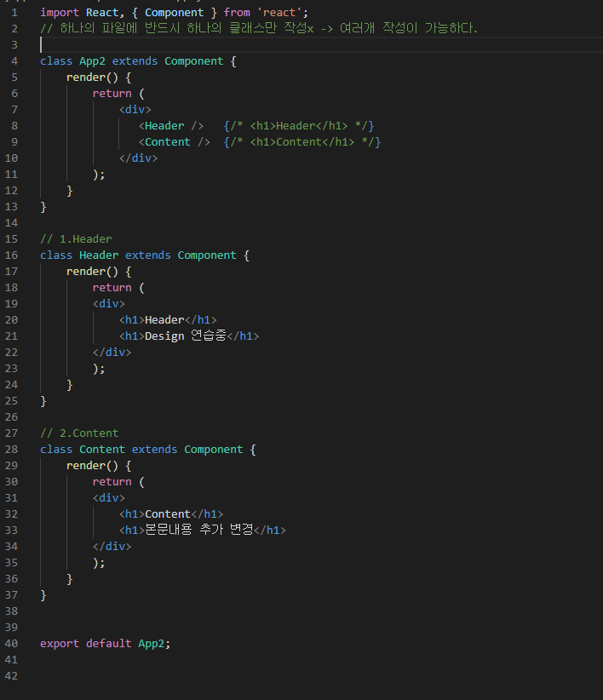Click line number 28 in the gutter
The image size is (603, 700).
click(x=12, y=450)
